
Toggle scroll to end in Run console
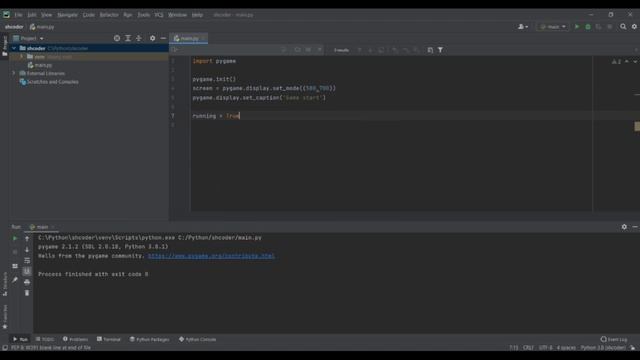coord(27,271)
